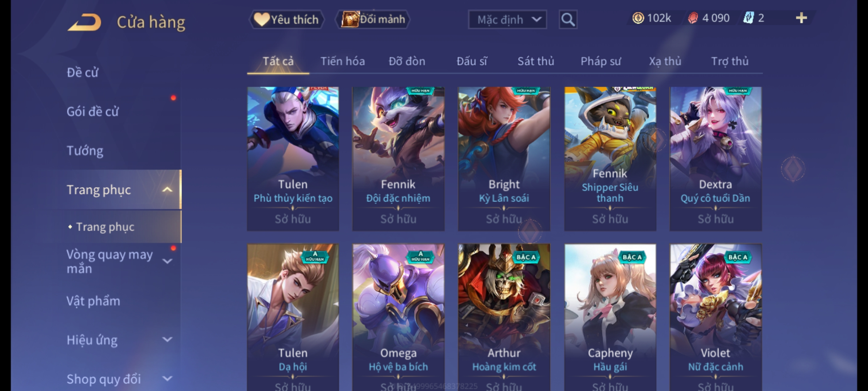Image resolution: width=868 pixels, height=391 pixels.
Task: Collapse the Trang phục sidebar section
Action: pyautogui.click(x=167, y=190)
